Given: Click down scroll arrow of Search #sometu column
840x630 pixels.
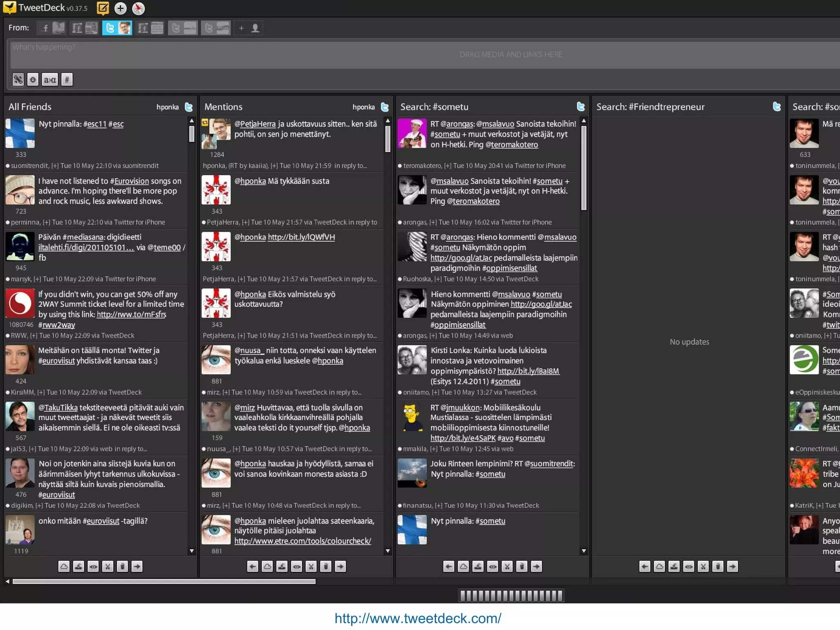Looking at the screenshot, I should pos(584,551).
